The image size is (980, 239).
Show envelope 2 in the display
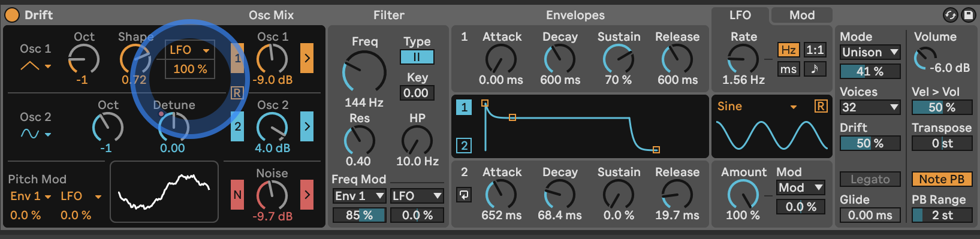pyautogui.click(x=464, y=146)
